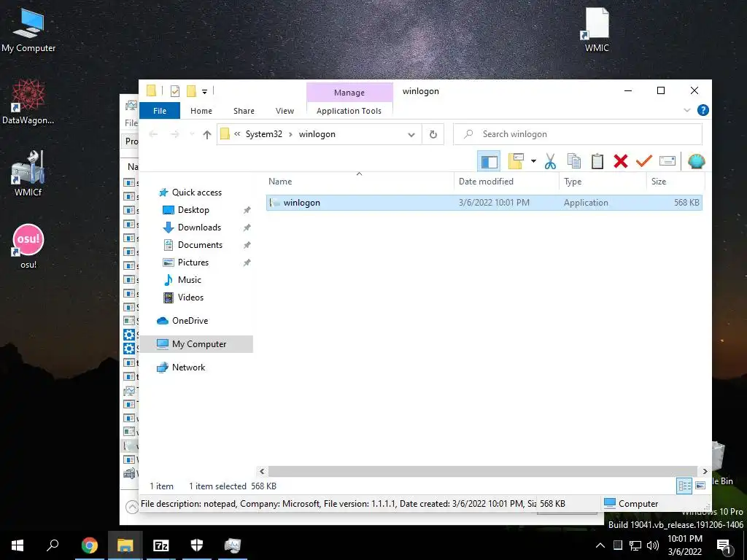
Task: Open the File tab
Action: pyautogui.click(x=160, y=111)
